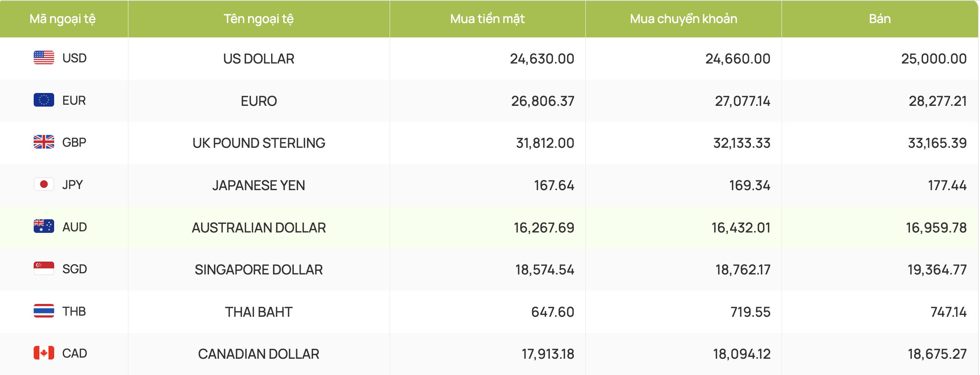Viewport: 980px width, 375px height.
Task: Click the Canada flag icon
Action: point(44,353)
